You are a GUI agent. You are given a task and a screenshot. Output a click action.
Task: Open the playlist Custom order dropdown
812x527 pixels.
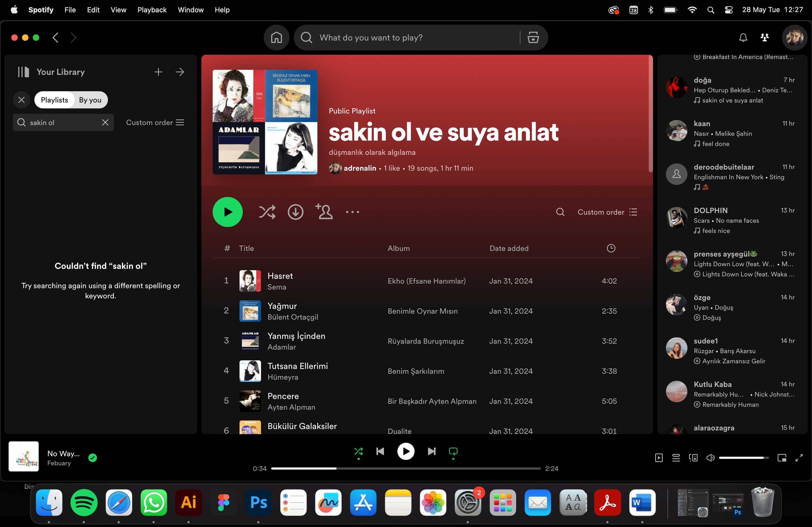[607, 212]
